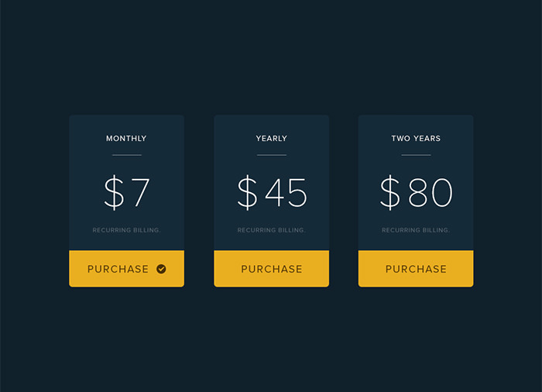Purchase the Yearly $45 plan
This screenshot has width=542, height=392.
[271, 269]
